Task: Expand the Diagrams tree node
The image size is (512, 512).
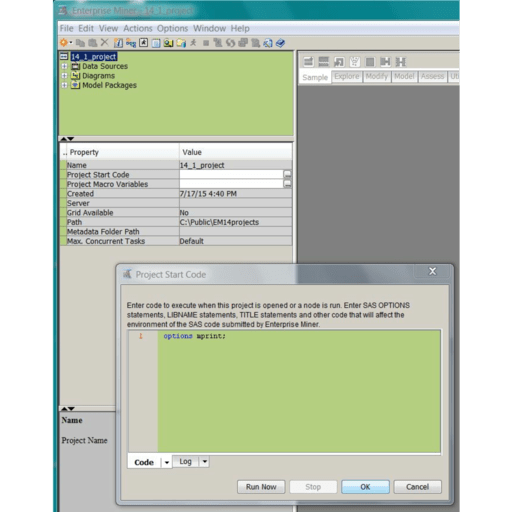Action: point(64,76)
